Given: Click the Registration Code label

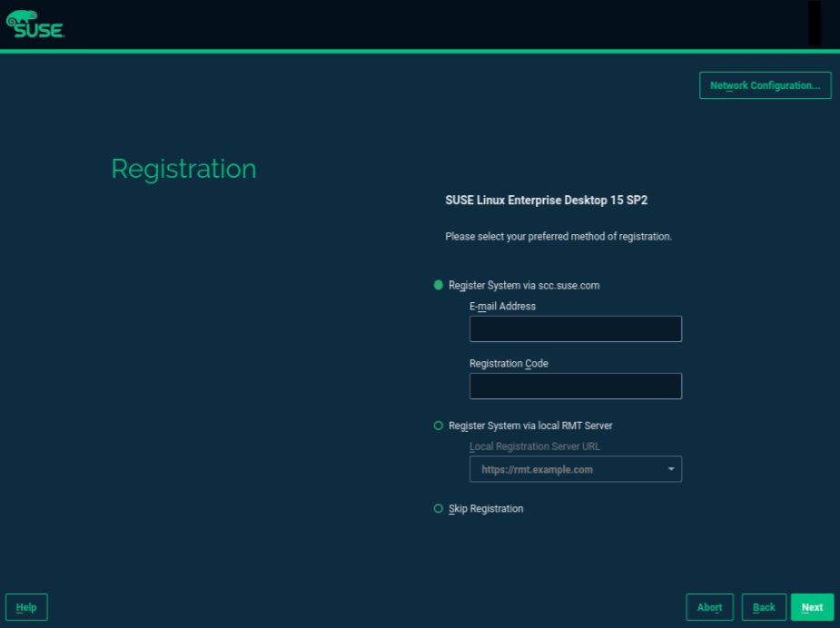Looking at the screenshot, I should (509, 364).
